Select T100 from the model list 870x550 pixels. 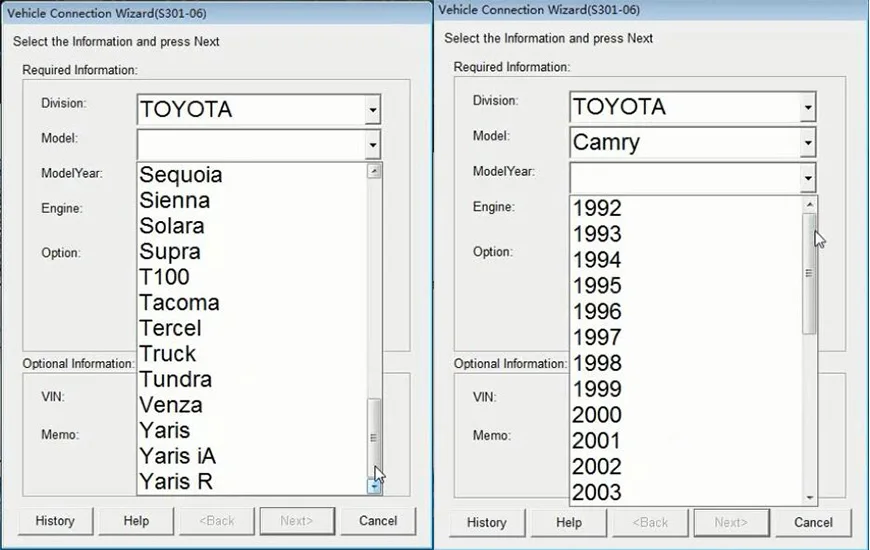coord(252,277)
